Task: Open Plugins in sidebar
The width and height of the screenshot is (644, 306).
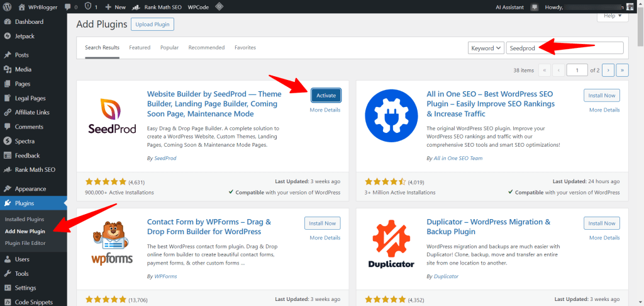Action: (33, 203)
